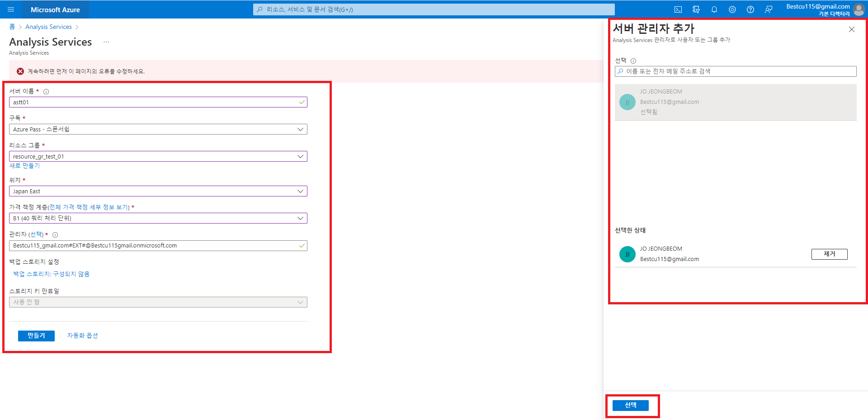The image size is (868, 420).
Task: Click the Microsoft Azure logo text
Action: click(55, 9)
